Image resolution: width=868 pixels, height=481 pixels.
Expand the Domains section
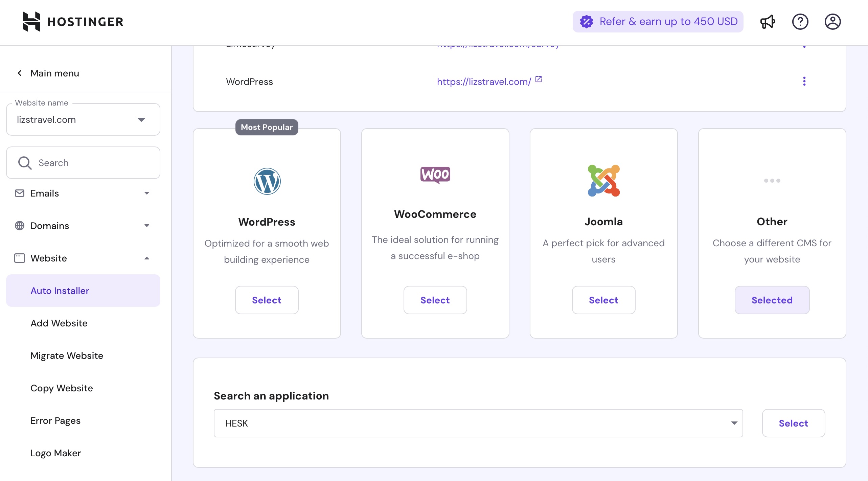147,226
